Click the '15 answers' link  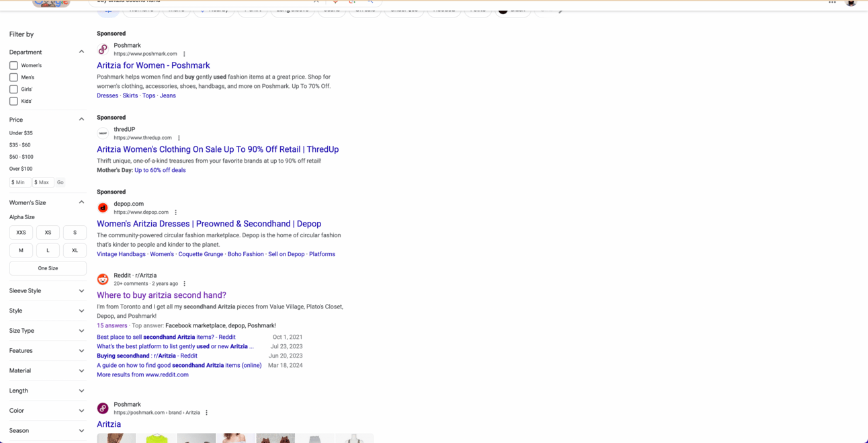coord(112,325)
